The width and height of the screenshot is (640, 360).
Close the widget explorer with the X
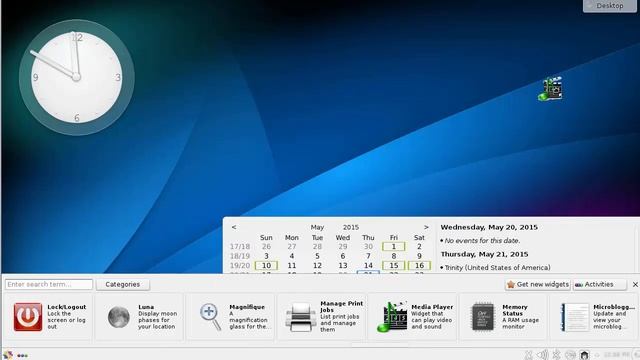(x=635, y=284)
